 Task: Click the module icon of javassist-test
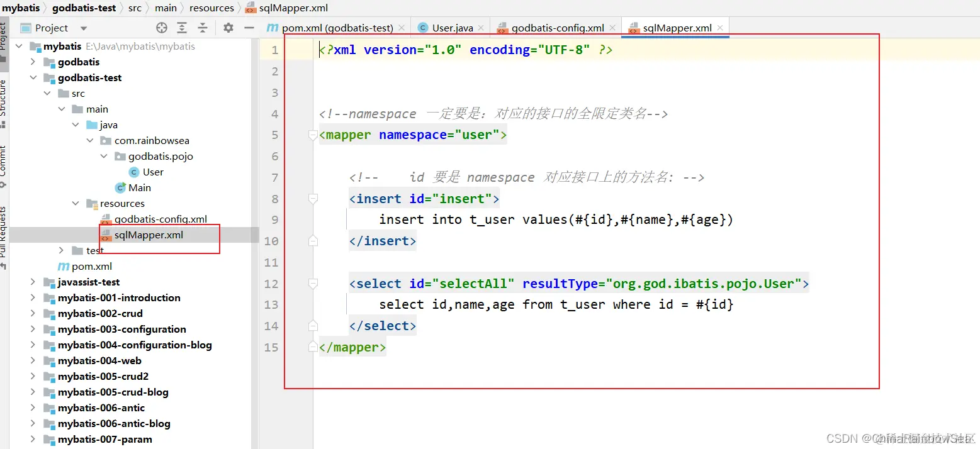point(49,282)
